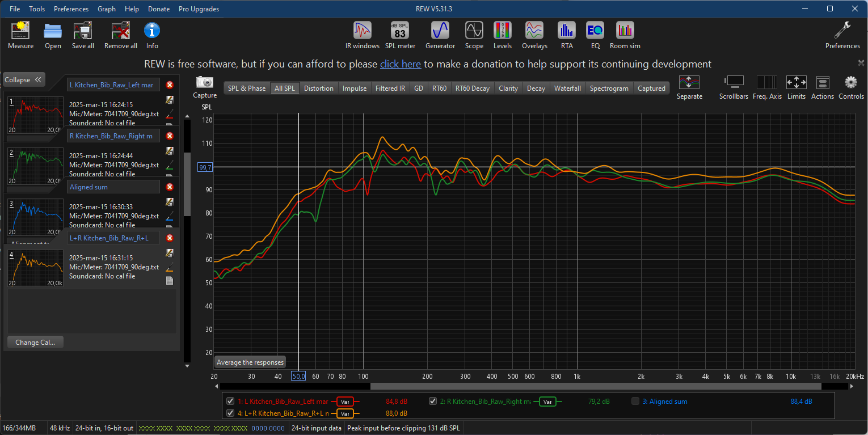Separate the traces on the graph

coord(689,87)
